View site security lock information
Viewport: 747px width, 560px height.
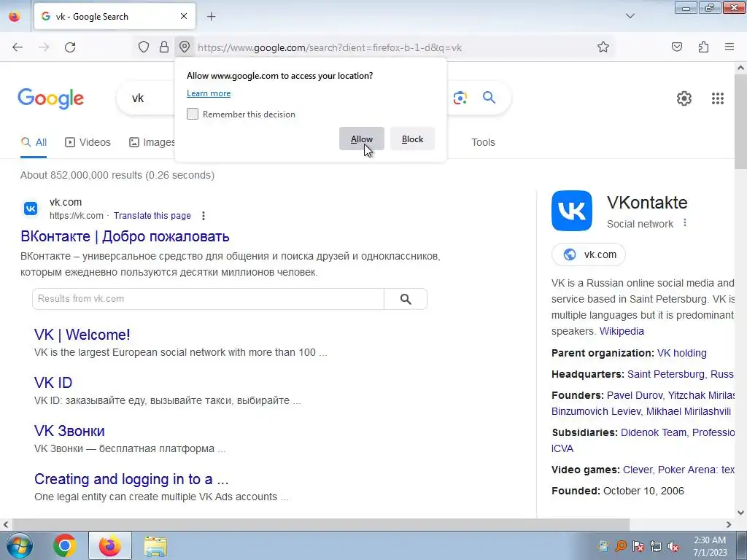point(164,47)
